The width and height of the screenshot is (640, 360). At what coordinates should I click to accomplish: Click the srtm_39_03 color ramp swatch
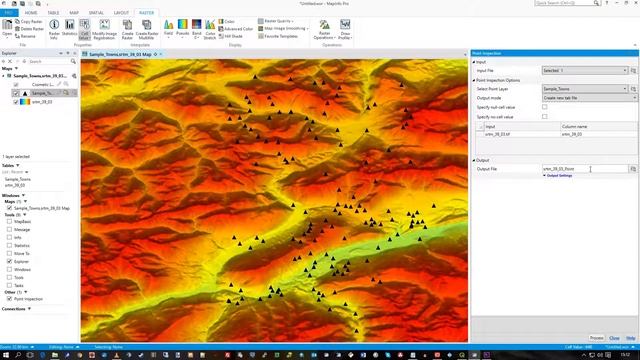[x=25, y=102]
